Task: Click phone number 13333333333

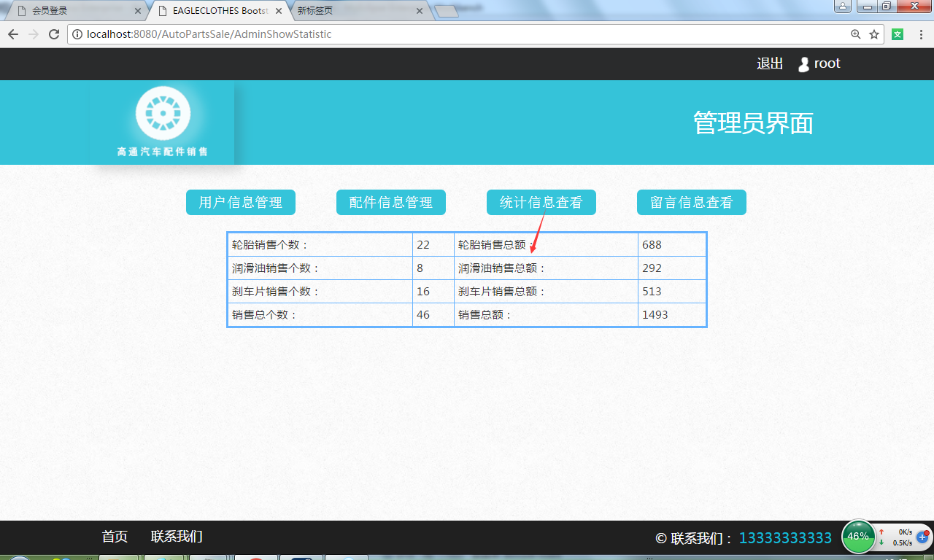Action: point(786,538)
